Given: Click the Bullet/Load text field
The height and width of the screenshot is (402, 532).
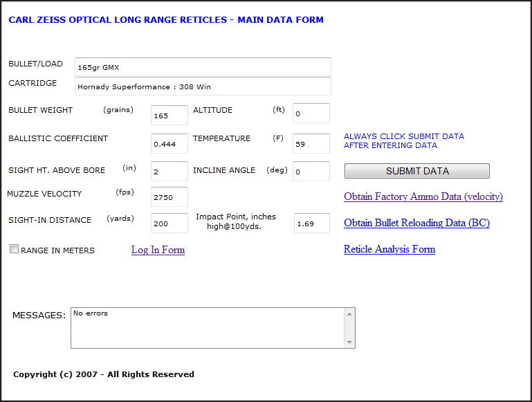Looking at the screenshot, I should pyautogui.click(x=203, y=67).
